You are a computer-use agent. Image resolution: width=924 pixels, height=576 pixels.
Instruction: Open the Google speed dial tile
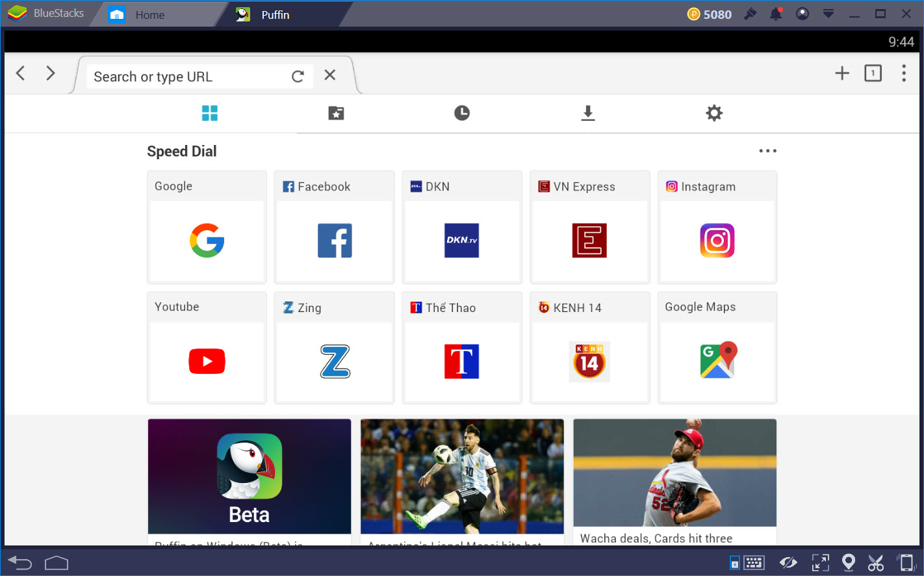point(207,227)
